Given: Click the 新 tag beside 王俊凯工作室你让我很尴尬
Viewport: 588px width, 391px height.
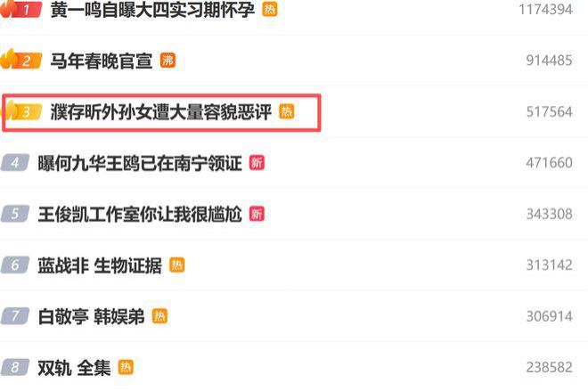Looking at the screenshot, I should (257, 214).
